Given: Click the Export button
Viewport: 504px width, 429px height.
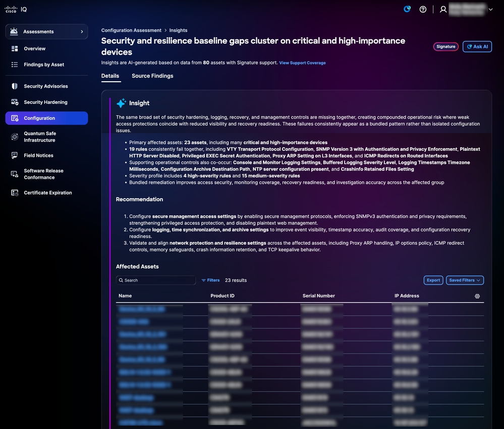Looking at the screenshot, I should (433, 280).
